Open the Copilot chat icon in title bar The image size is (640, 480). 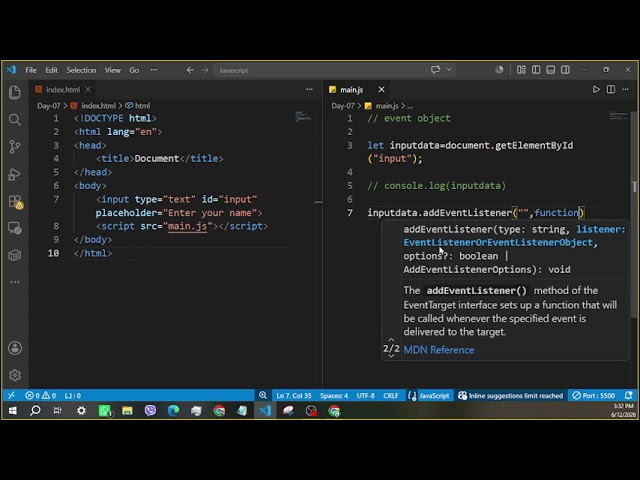tap(436, 70)
